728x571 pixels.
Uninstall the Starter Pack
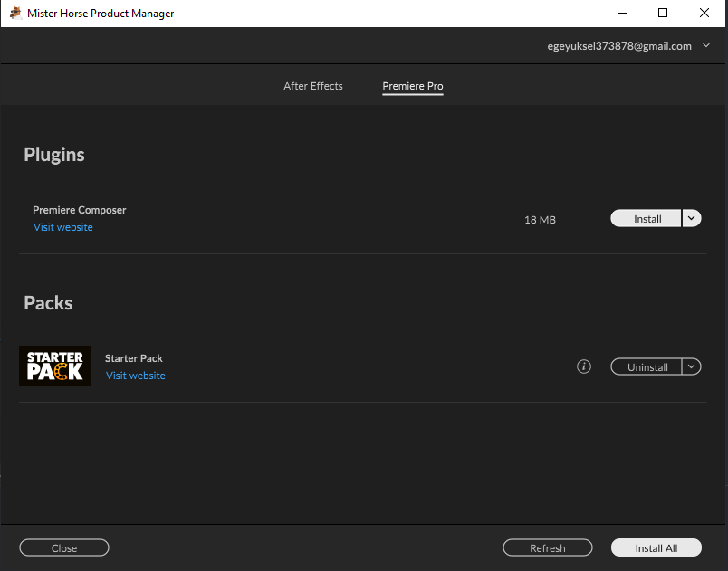pos(646,366)
